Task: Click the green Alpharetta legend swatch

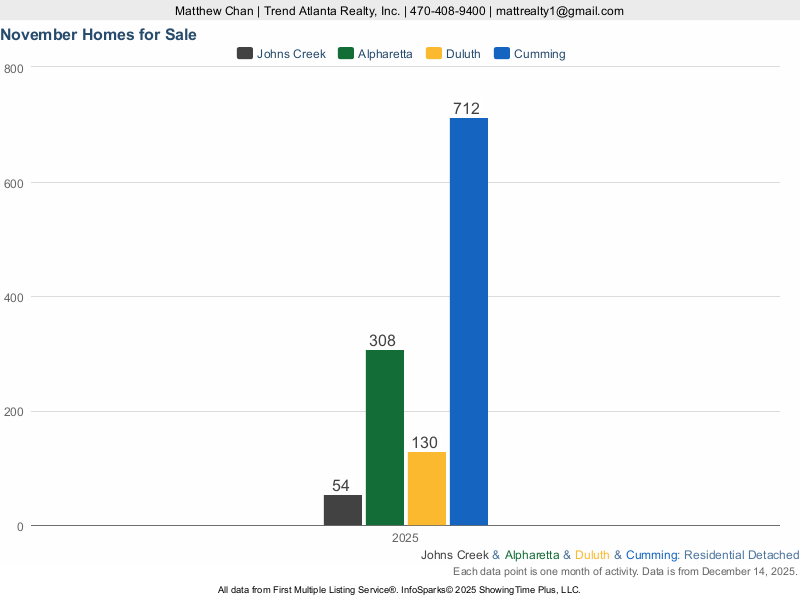Action: (x=347, y=54)
